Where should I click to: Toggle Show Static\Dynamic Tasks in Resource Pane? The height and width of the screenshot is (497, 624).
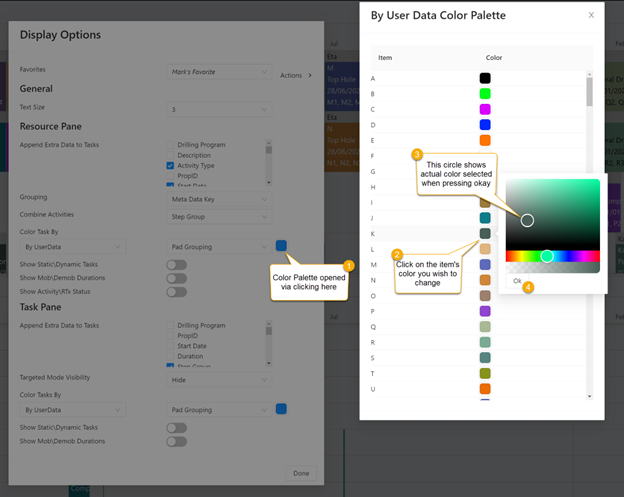[177, 264]
